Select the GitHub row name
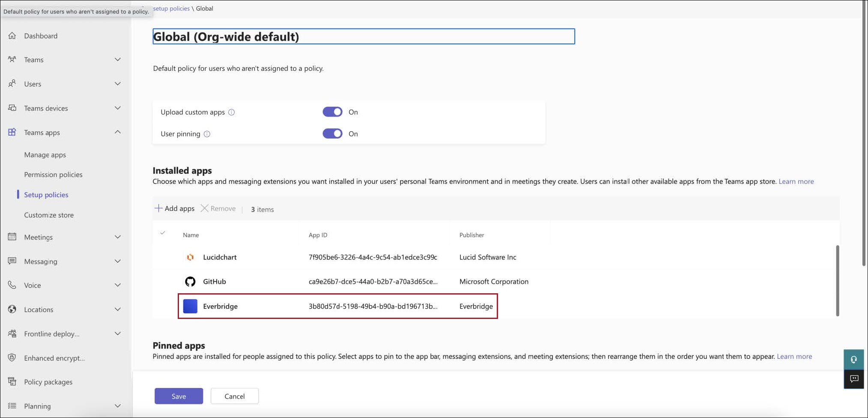The height and width of the screenshot is (418, 868). click(x=214, y=281)
